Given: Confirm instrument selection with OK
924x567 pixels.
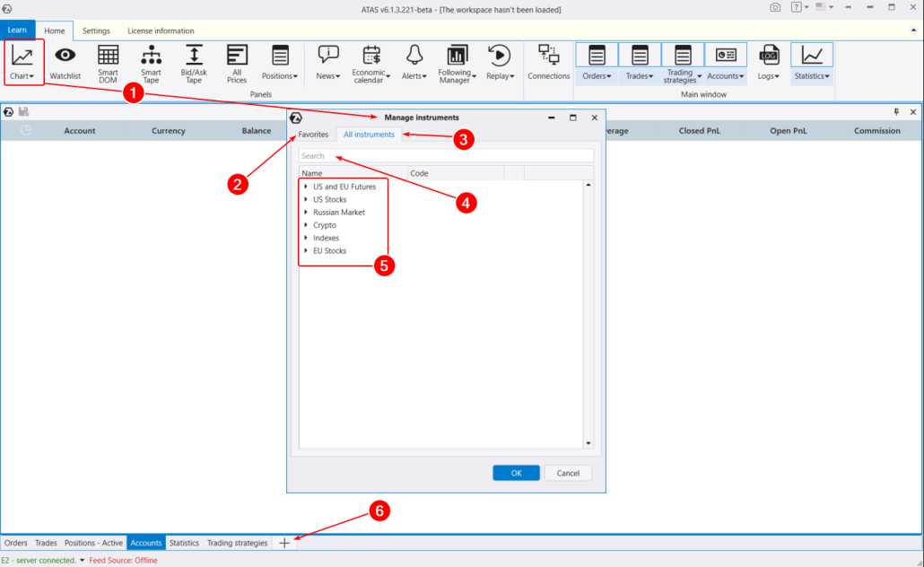Looking at the screenshot, I should (516, 473).
